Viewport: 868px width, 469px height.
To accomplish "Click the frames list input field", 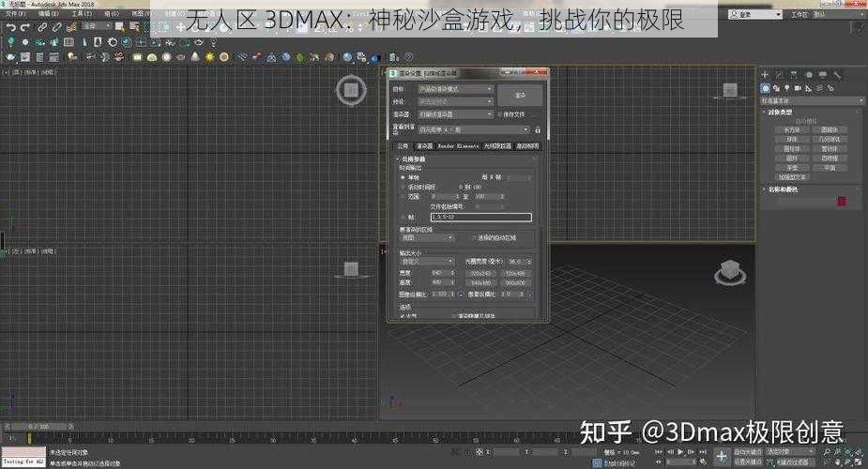I will tap(480, 218).
